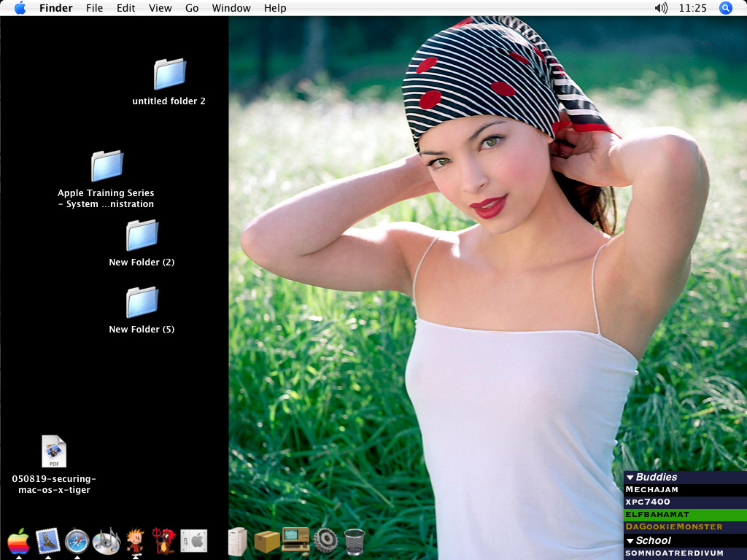Select buddy xpc7400 in list
The width and height of the screenshot is (747, 560).
click(x=685, y=502)
